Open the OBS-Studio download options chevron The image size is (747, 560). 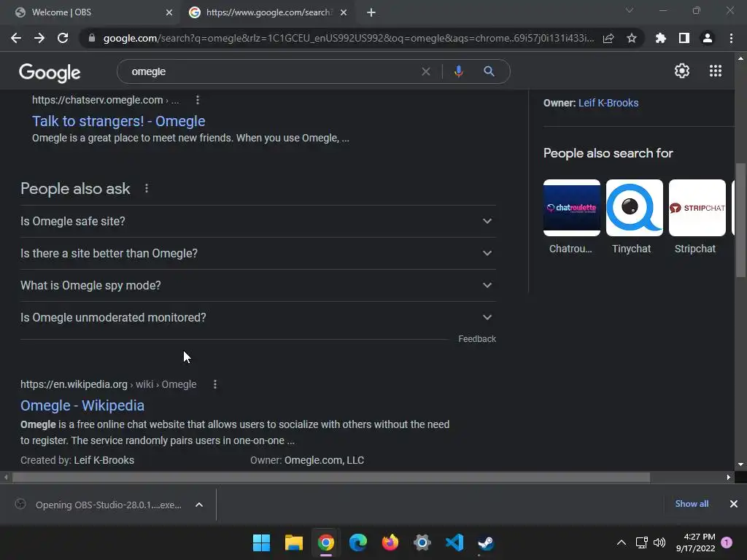[x=199, y=505]
